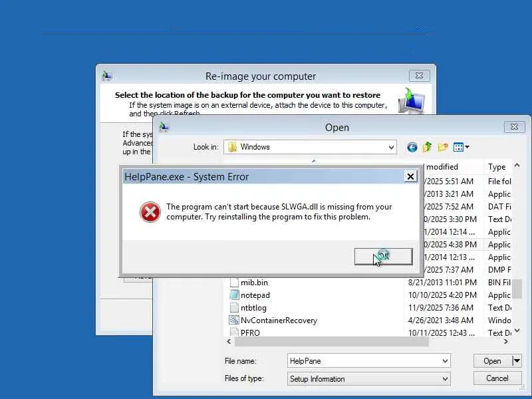
Task: Click the red error icon in the System Error dialog
Action: tap(150, 212)
